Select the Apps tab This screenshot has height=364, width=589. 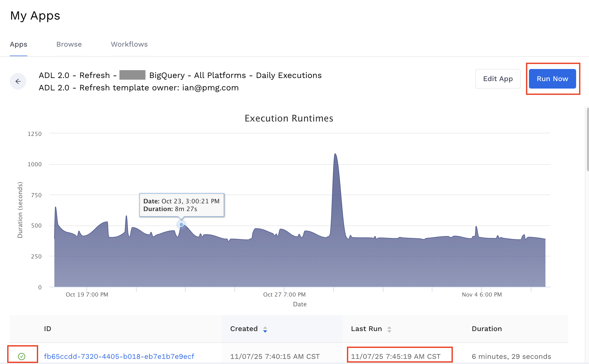pyautogui.click(x=18, y=44)
